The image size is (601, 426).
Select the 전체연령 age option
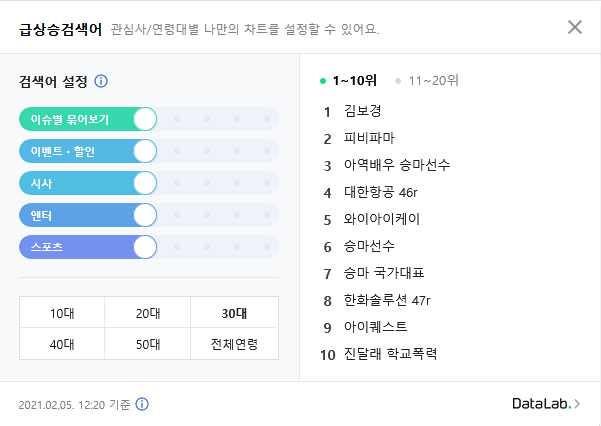(234, 344)
